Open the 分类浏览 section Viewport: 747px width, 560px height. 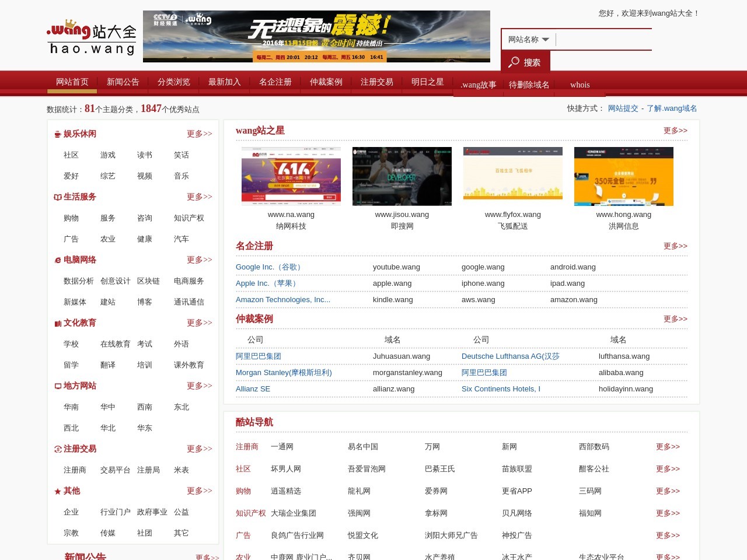(174, 82)
